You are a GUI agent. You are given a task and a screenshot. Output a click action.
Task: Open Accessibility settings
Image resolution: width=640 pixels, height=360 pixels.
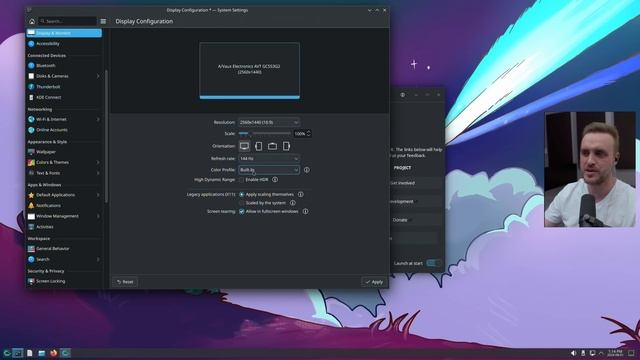[64, 44]
